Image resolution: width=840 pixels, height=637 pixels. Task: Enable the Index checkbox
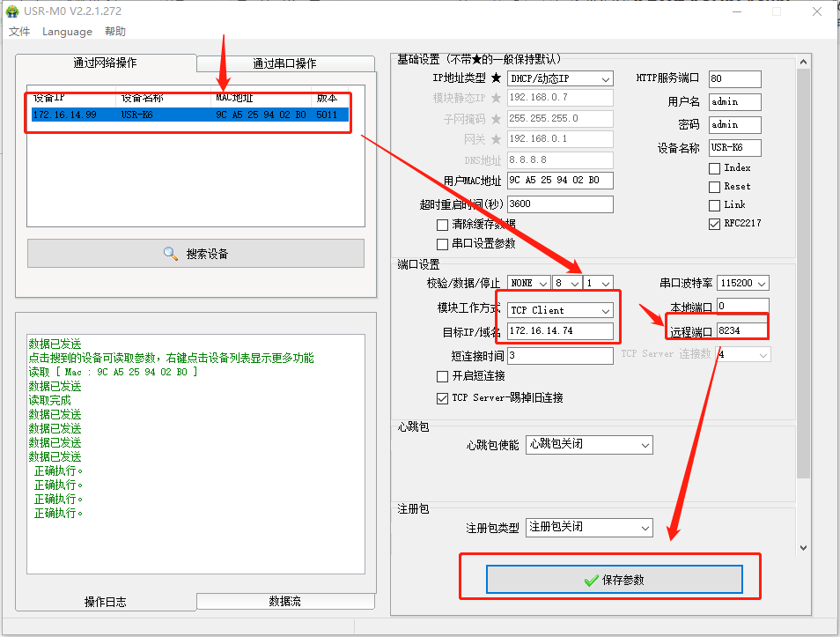click(714, 168)
